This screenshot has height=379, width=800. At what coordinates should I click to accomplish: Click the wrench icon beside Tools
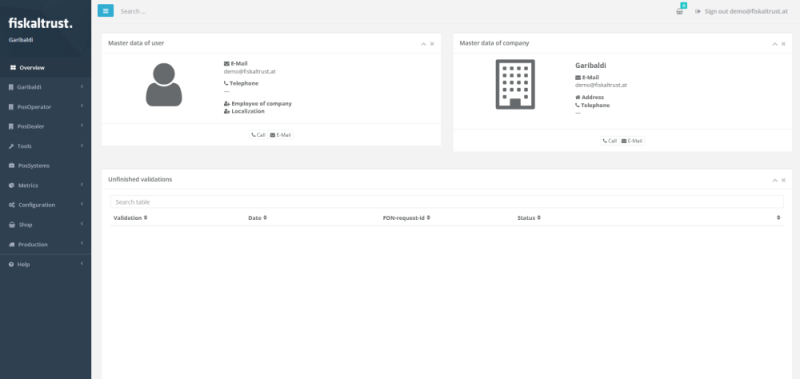tap(11, 146)
